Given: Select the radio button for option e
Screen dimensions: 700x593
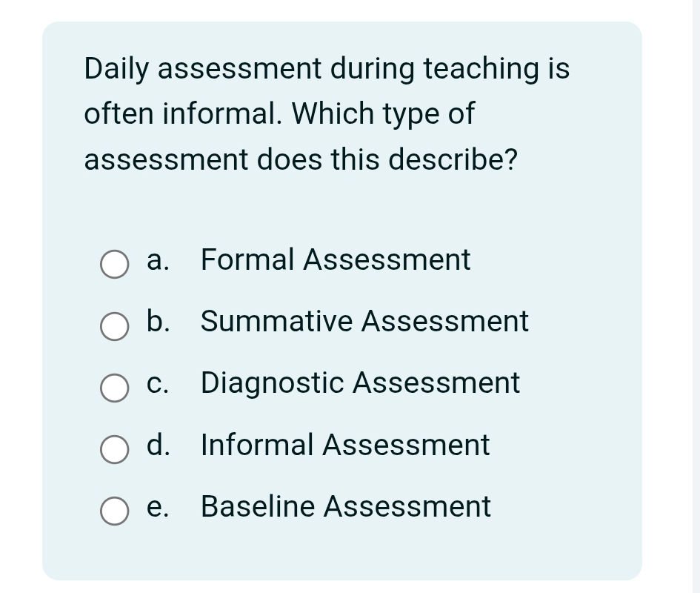Looking at the screenshot, I should click(x=115, y=511).
